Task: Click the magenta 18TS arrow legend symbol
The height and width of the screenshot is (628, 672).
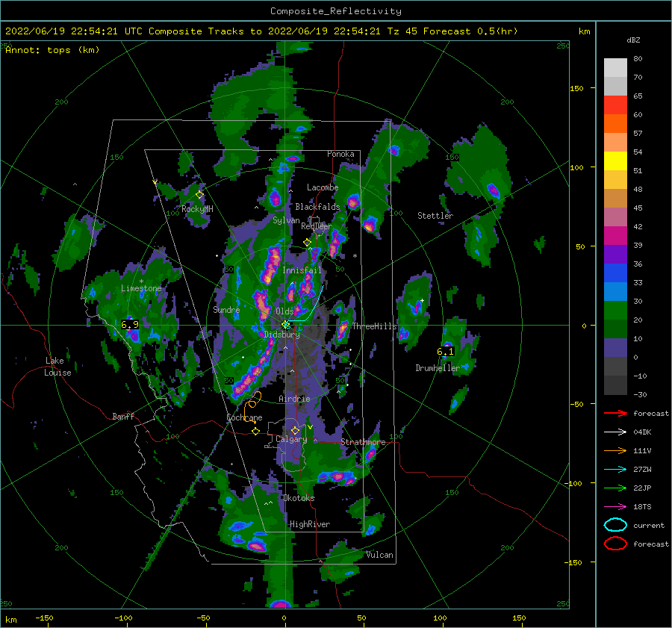Action: pos(615,507)
